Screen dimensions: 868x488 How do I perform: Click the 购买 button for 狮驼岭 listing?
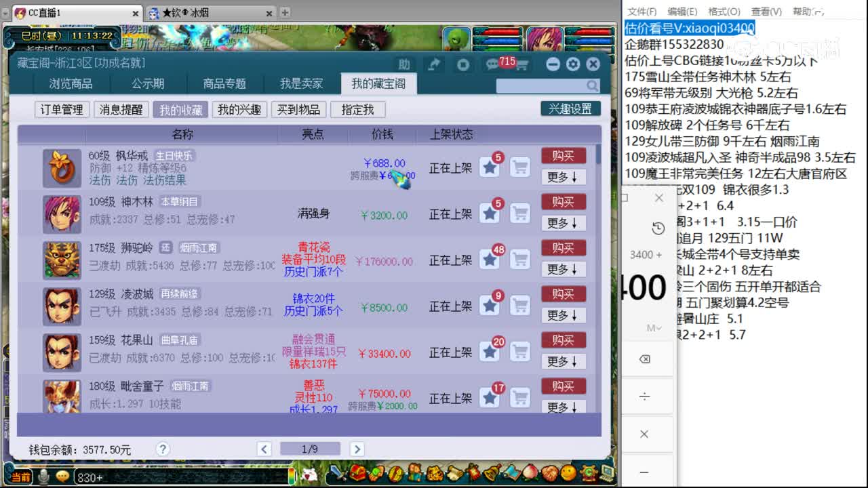point(563,247)
